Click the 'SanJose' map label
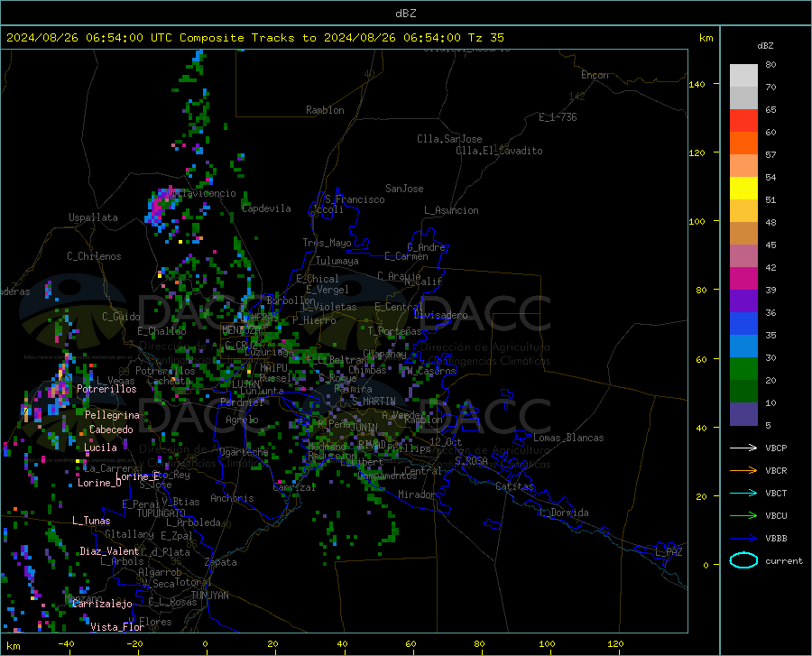812x656 pixels. point(404,189)
